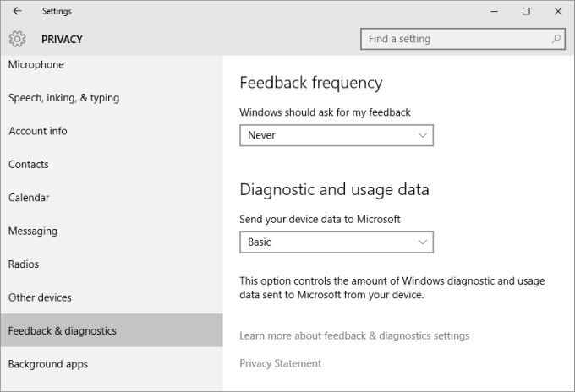Select Other devices in sidebar
Image resolution: width=575 pixels, height=392 pixels.
coord(112,297)
